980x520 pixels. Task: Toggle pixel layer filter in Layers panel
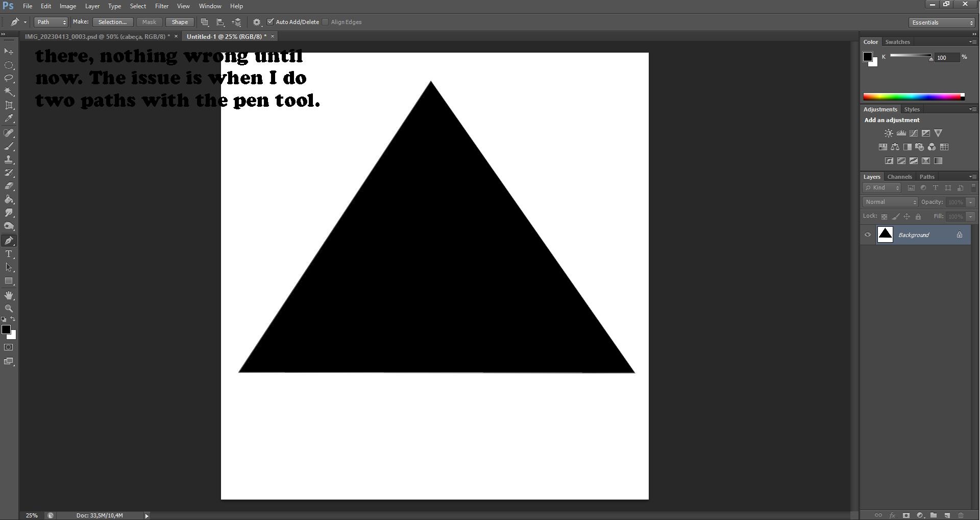911,188
